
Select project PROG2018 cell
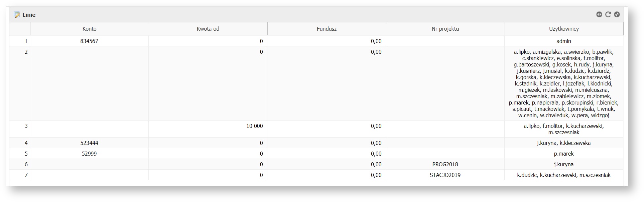point(445,164)
